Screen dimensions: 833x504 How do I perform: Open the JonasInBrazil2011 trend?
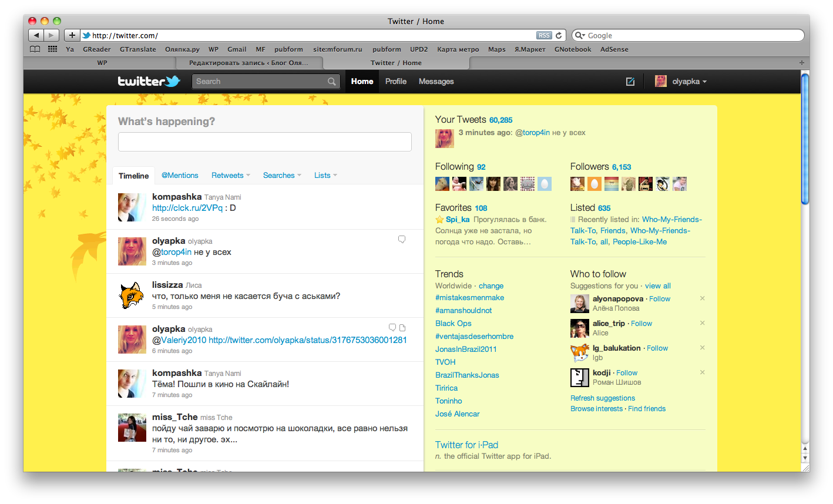[x=466, y=349]
